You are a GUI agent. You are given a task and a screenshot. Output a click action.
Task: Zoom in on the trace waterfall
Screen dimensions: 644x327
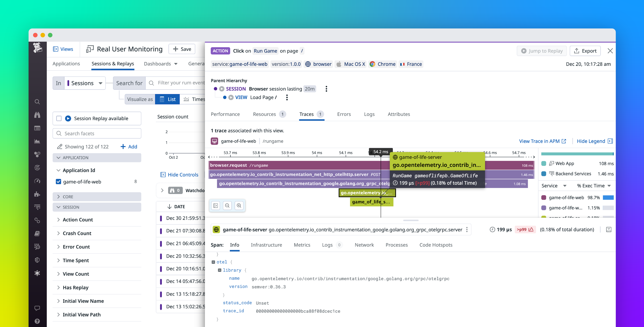(x=239, y=206)
